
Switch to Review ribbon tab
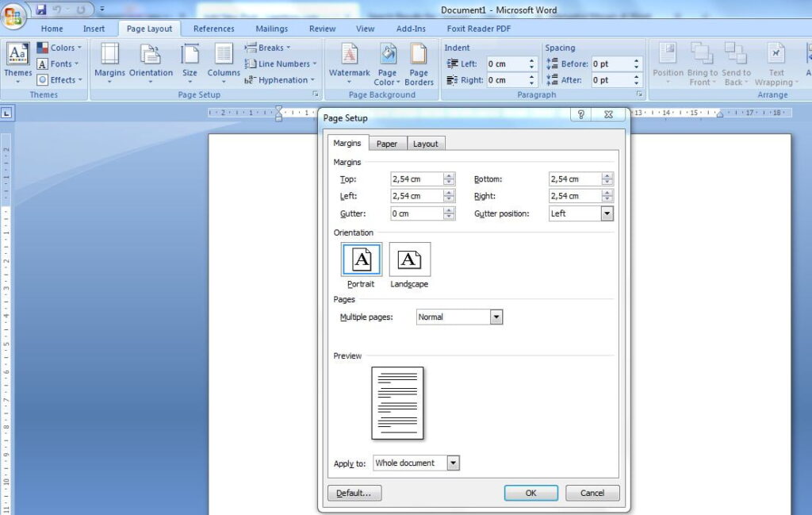coord(322,29)
